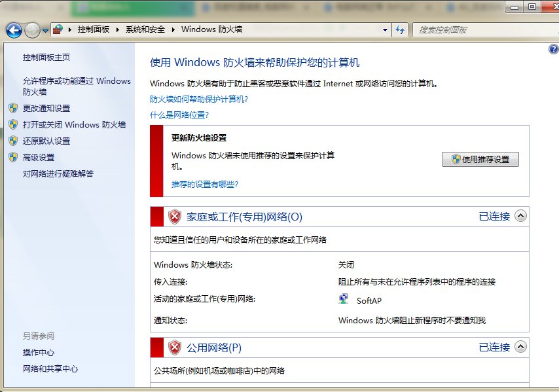Open 更改通知设置 in sidebar

[x=46, y=109]
